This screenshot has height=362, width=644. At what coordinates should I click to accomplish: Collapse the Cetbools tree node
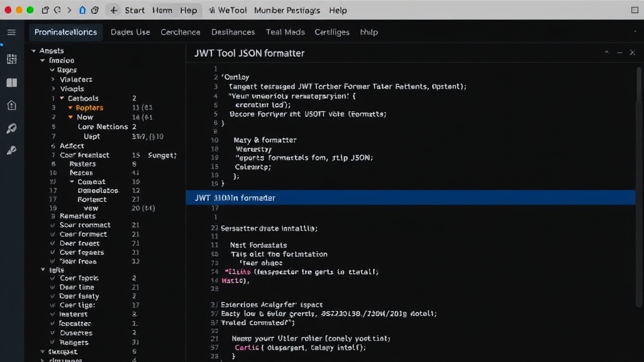click(62, 99)
